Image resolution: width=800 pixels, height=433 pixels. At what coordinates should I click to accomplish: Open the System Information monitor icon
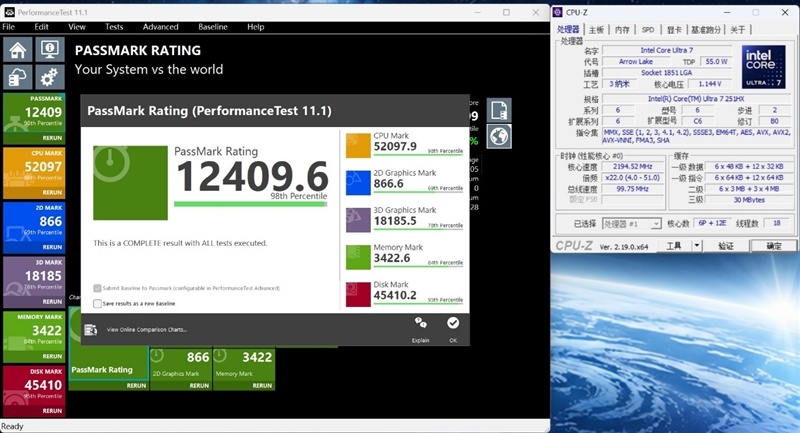tap(49, 50)
